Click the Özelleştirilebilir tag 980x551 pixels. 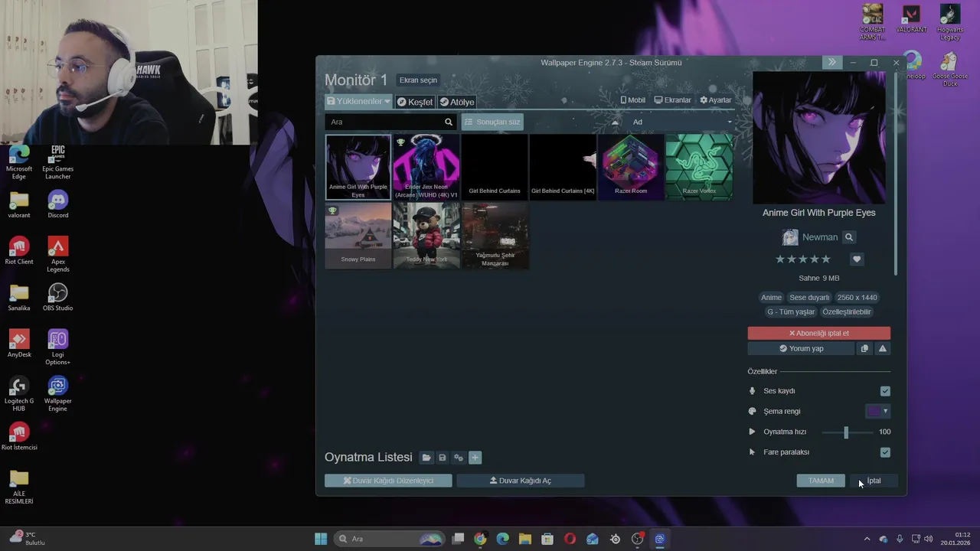point(847,312)
